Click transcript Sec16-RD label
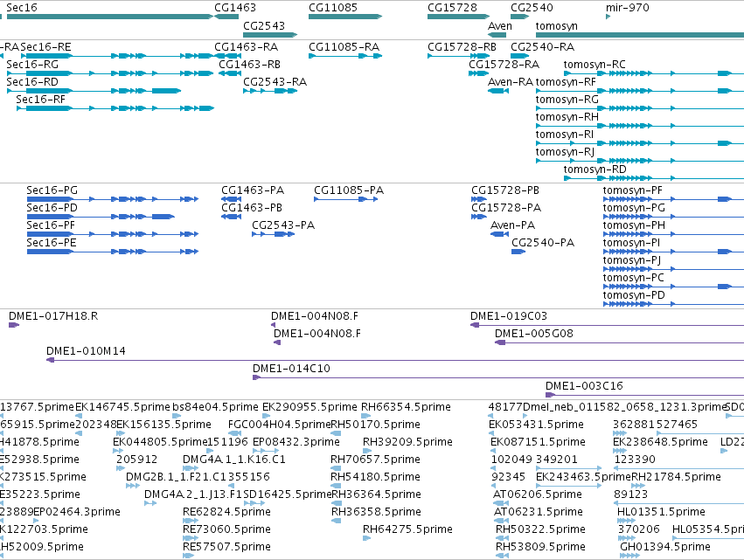Screen dimensions: 744x560 (x=32, y=82)
